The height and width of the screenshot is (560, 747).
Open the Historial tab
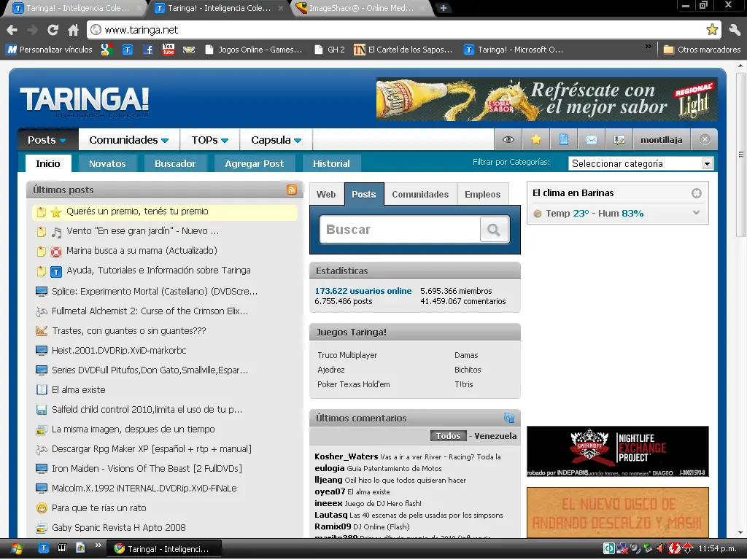tap(331, 163)
